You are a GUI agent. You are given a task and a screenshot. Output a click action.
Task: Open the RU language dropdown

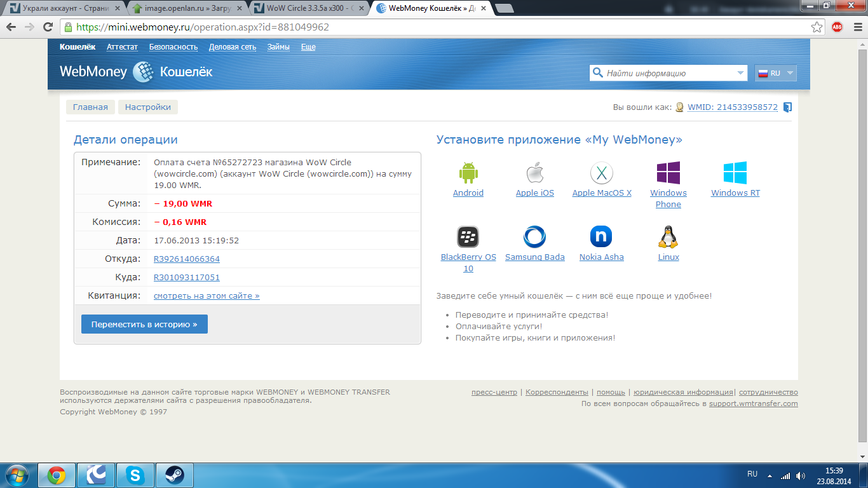[775, 73]
